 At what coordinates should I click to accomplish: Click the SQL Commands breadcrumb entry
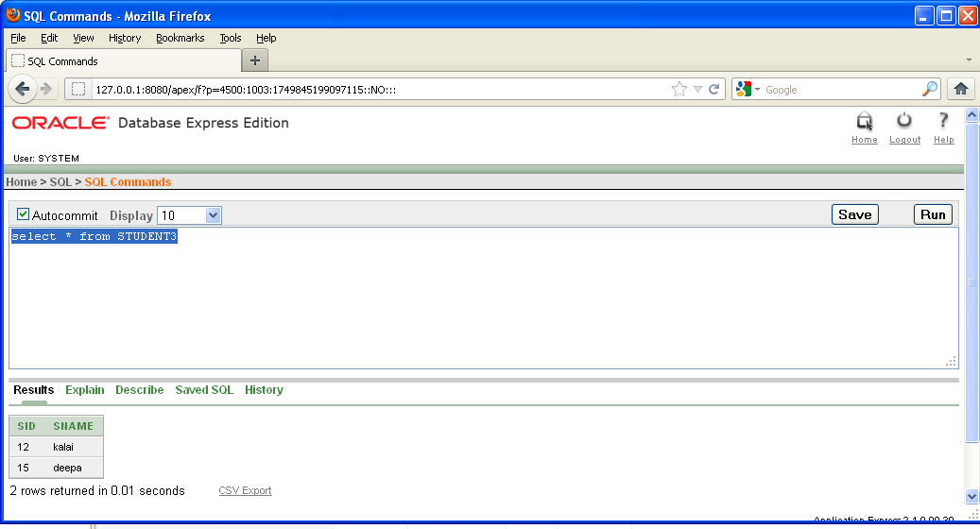[x=128, y=181]
